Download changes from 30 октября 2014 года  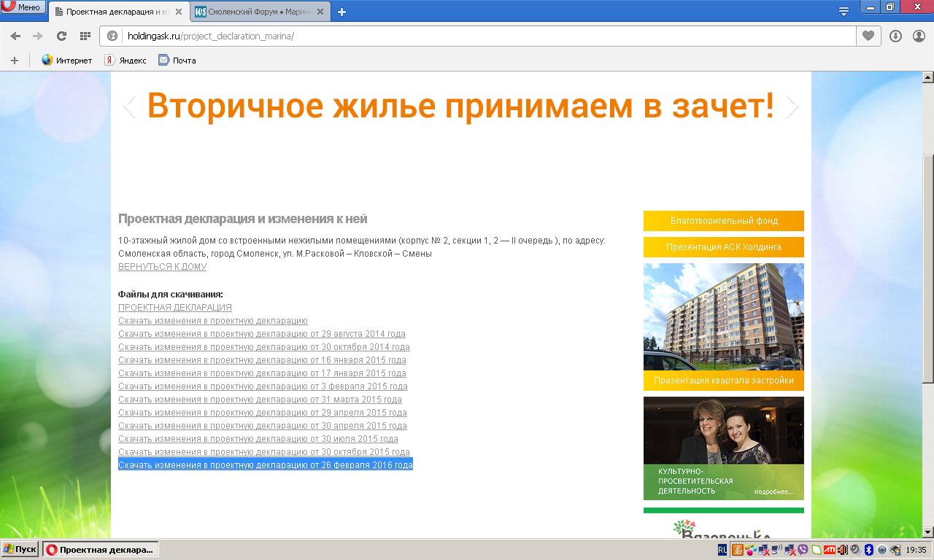[x=264, y=347]
